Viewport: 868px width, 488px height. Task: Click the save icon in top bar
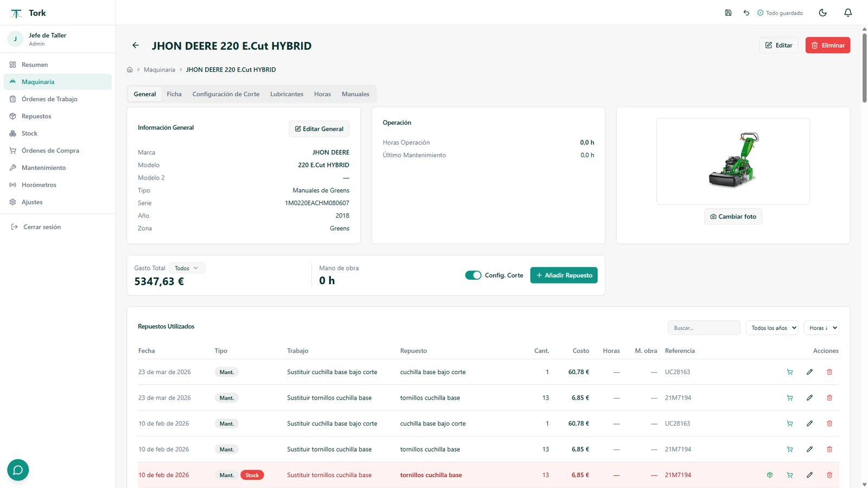(728, 12)
